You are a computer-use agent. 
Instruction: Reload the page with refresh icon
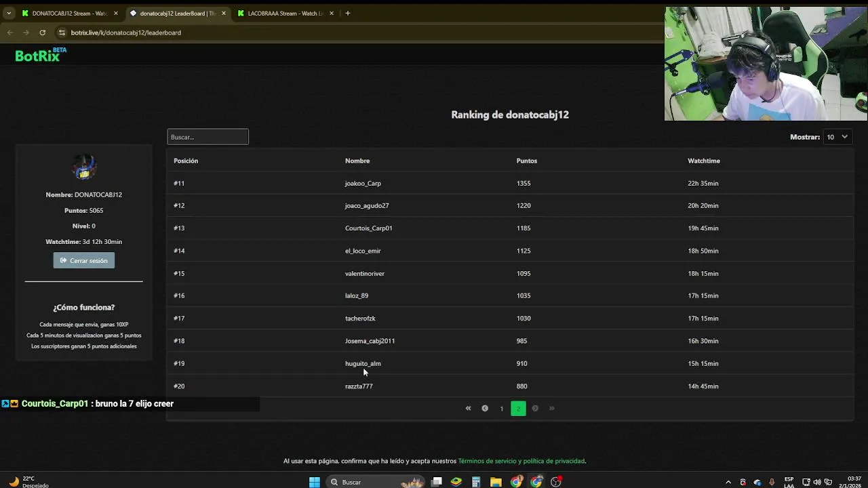(42, 33)
